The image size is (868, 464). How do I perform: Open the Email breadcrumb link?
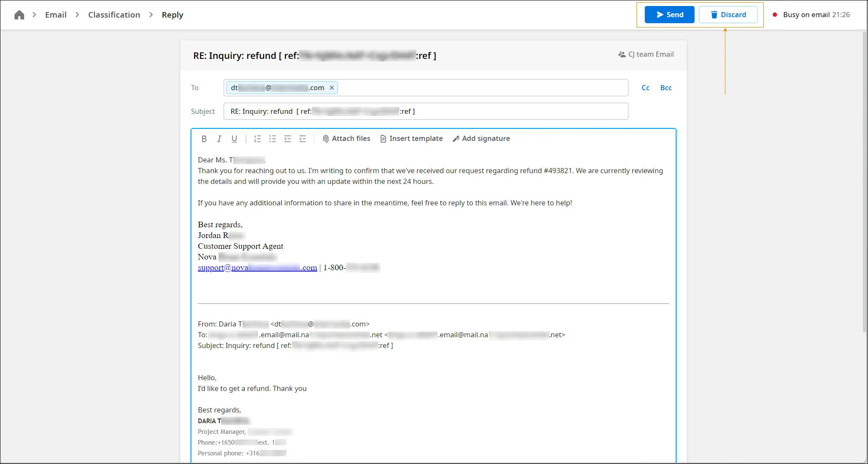[x=56, y=15]
